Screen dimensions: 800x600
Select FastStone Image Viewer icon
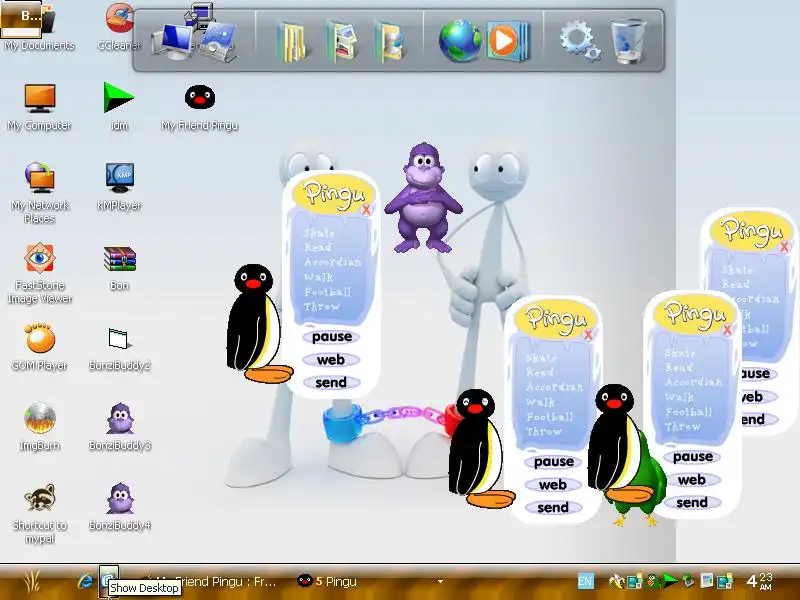39,273
